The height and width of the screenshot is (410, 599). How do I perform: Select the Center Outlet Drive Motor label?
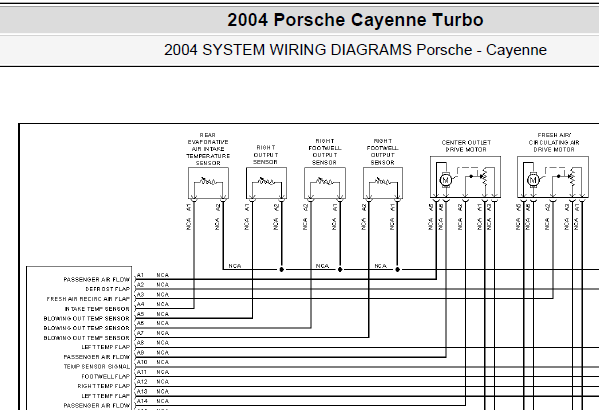click(466, 146)
